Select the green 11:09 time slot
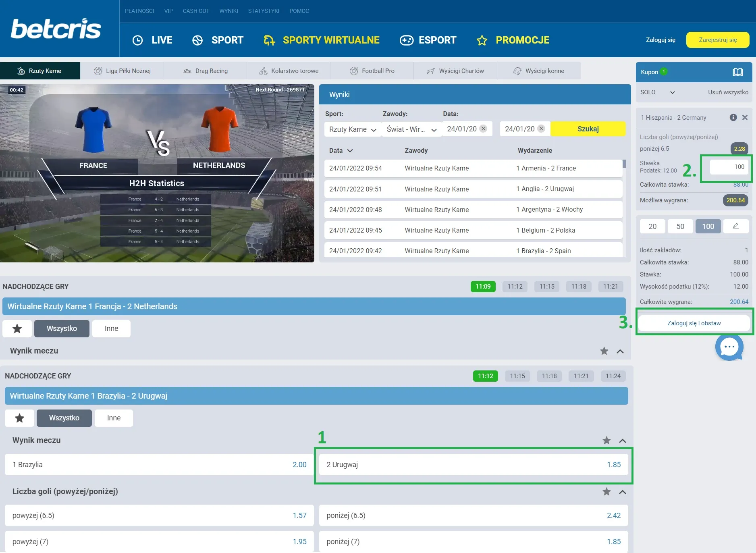The width and height of the screenshot is (756, 553). pyautogui.click(x=483, y=287)
